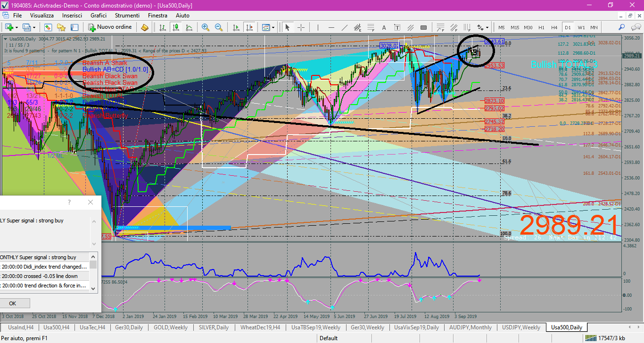Select the vertical line tool
Image resolution: width=644 pixels, height=343 pixels.
(x=318, y=27)
